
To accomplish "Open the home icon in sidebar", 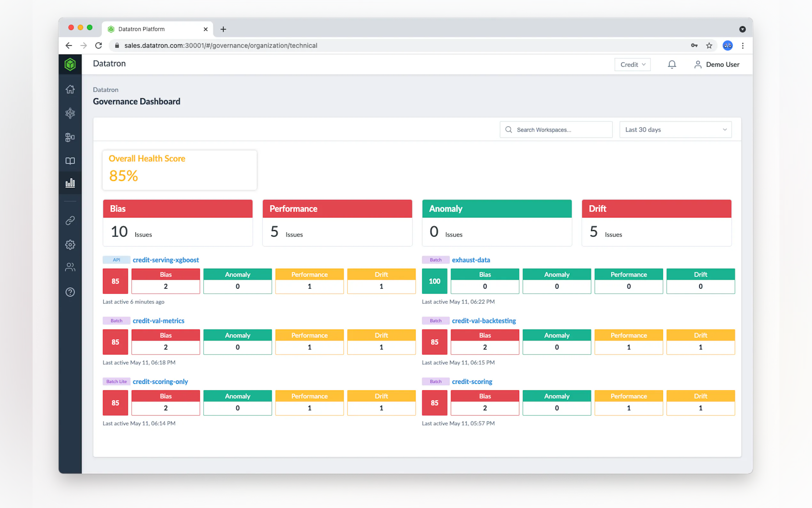I will pyautogui.click(x=70, y=89).
